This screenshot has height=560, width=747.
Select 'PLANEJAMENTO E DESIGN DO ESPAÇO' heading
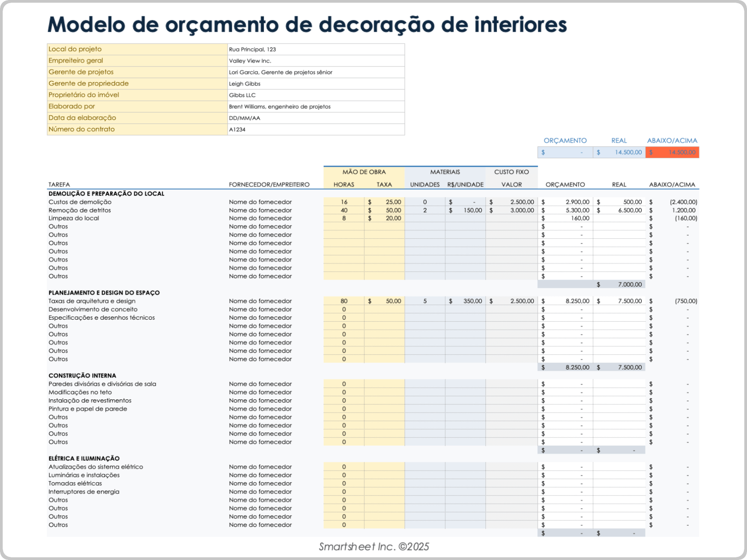pos(104,293)
